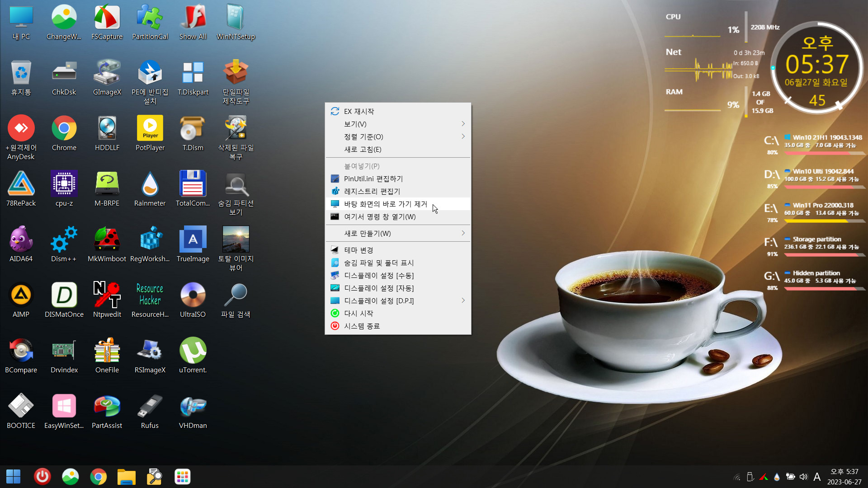Select the MkWimboot ladybug icon
The height and width of the screenshot is (488, 868).
(x=107, y=245)
